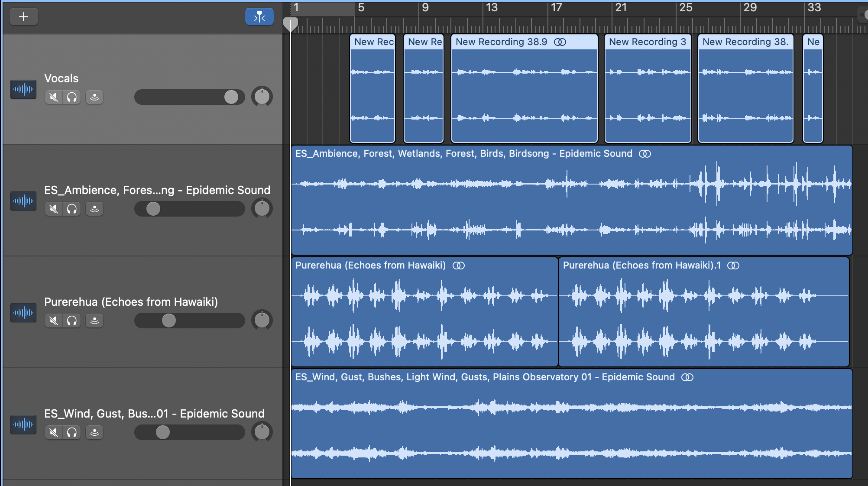Select the New Recording 38. vocal region
Screen dimensions: 868x486
[x=746, y=88]
